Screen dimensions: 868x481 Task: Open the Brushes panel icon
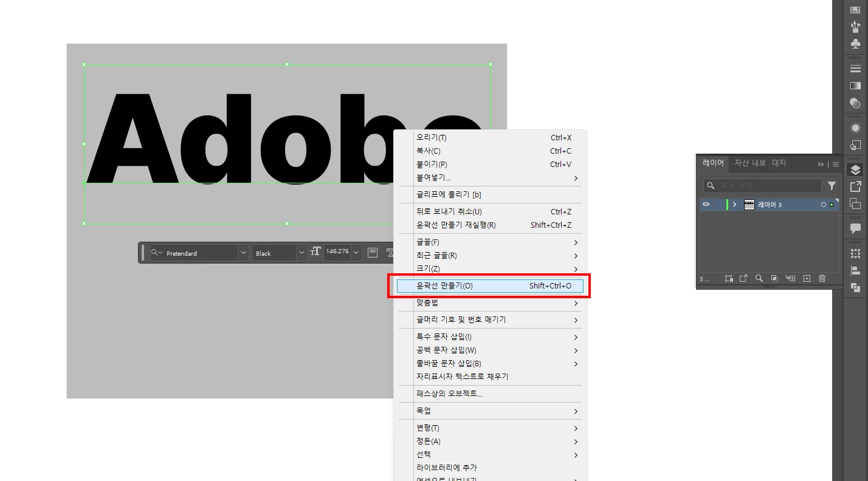tap(855, 27)
